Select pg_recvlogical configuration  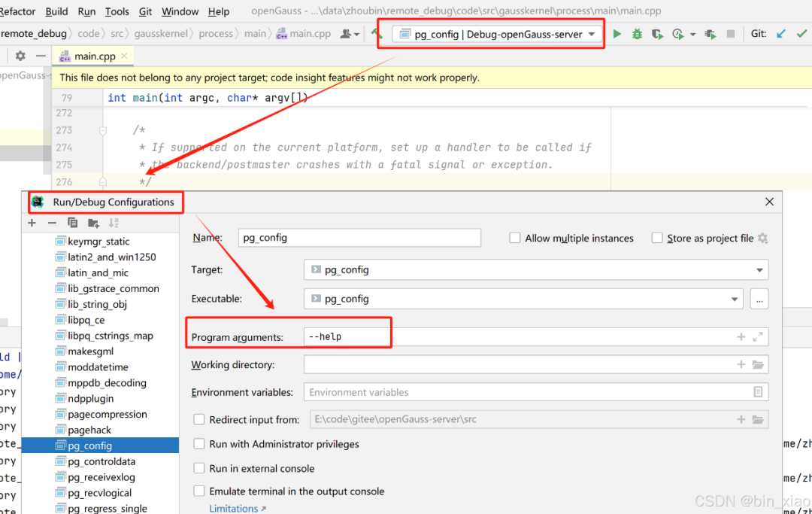coord(100,493)
